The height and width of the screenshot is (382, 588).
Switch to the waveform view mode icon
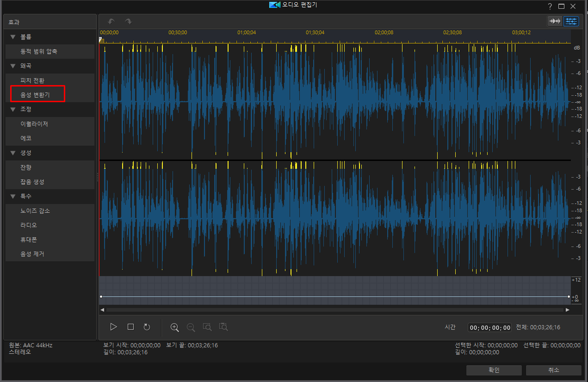click(554, 21)
